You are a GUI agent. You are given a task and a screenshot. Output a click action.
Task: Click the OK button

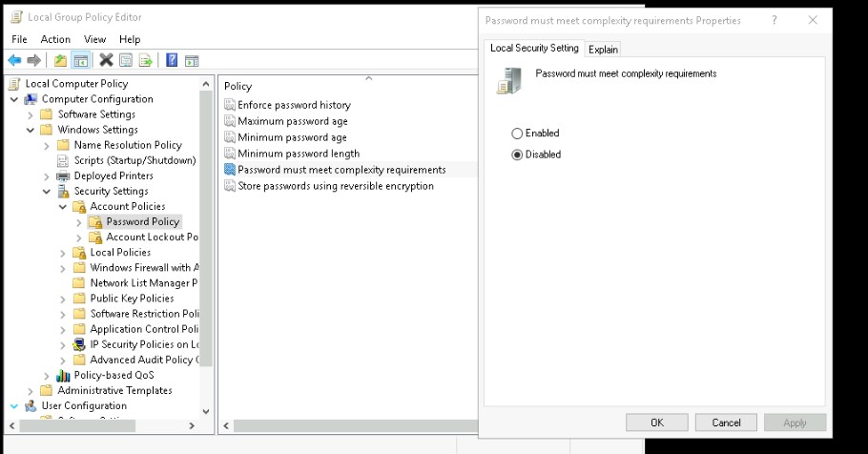657,423
